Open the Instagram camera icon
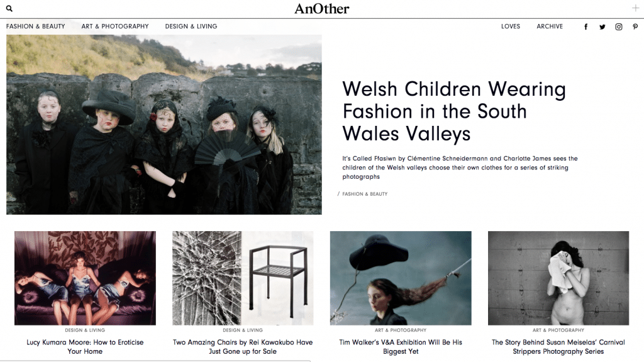Viewport: 644px width, 362px height. 619,26
